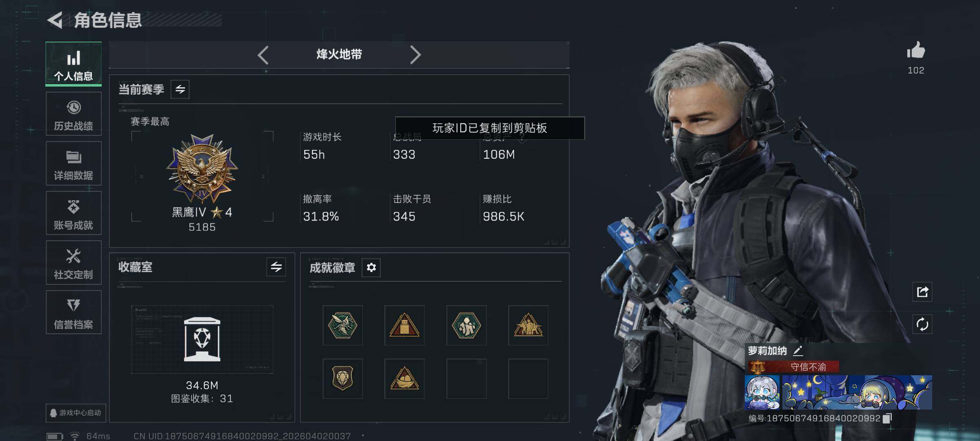Image resolution: width=980 pixels, height=441 pixels.
Task: Toggle the 当前赛季 season switch button
Action: click(180, 89)
